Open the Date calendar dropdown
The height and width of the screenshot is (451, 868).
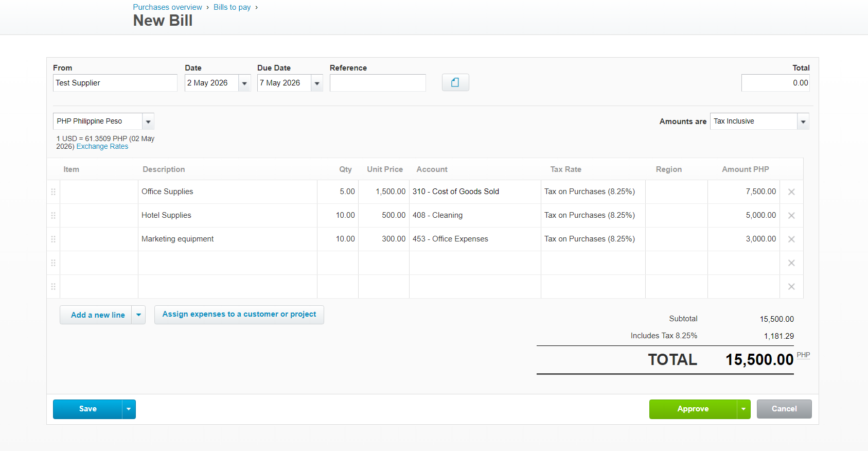pyautogui.click(x=244, y=83)
